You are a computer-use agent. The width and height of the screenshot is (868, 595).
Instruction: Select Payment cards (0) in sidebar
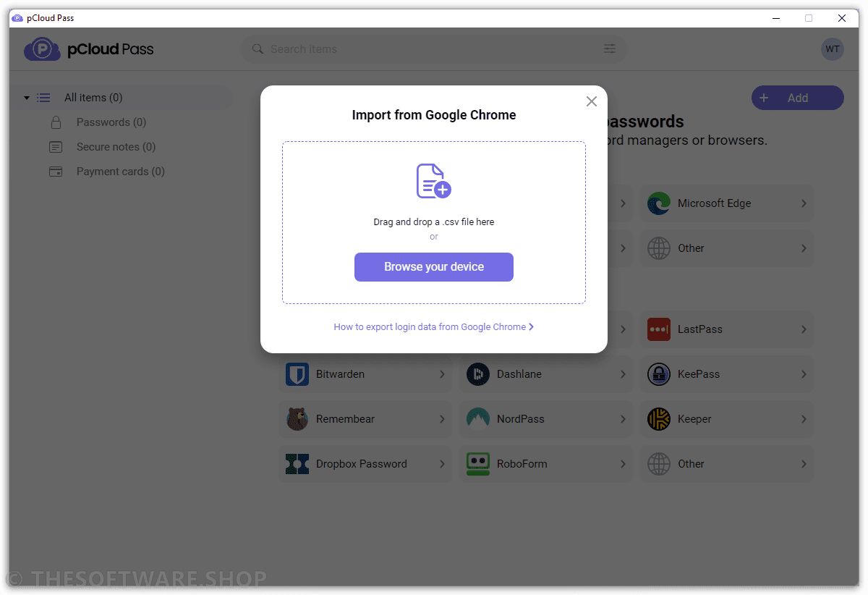121,172
